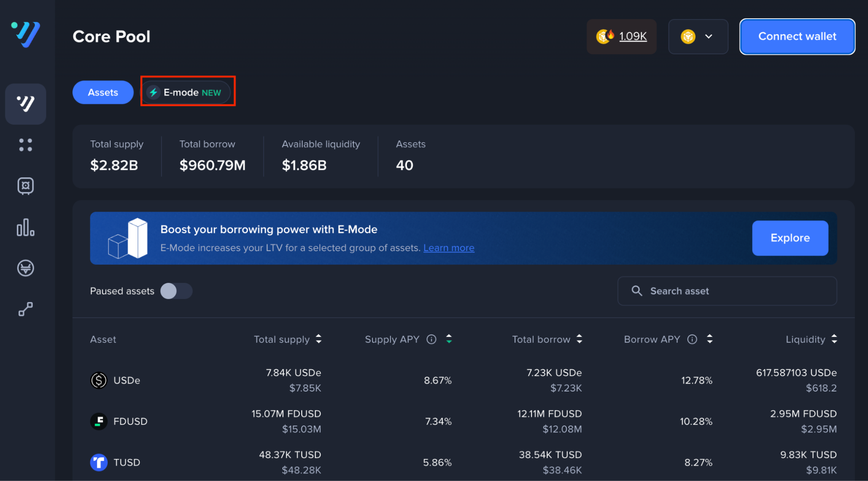Sort the table by Total supply
The width and height of the screenshot is (868, 481).
click(x=319, y=339)
